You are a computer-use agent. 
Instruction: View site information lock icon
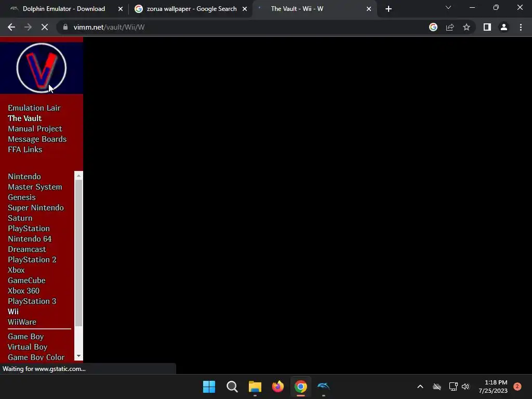pyautogui.click(x=65, y=27)
